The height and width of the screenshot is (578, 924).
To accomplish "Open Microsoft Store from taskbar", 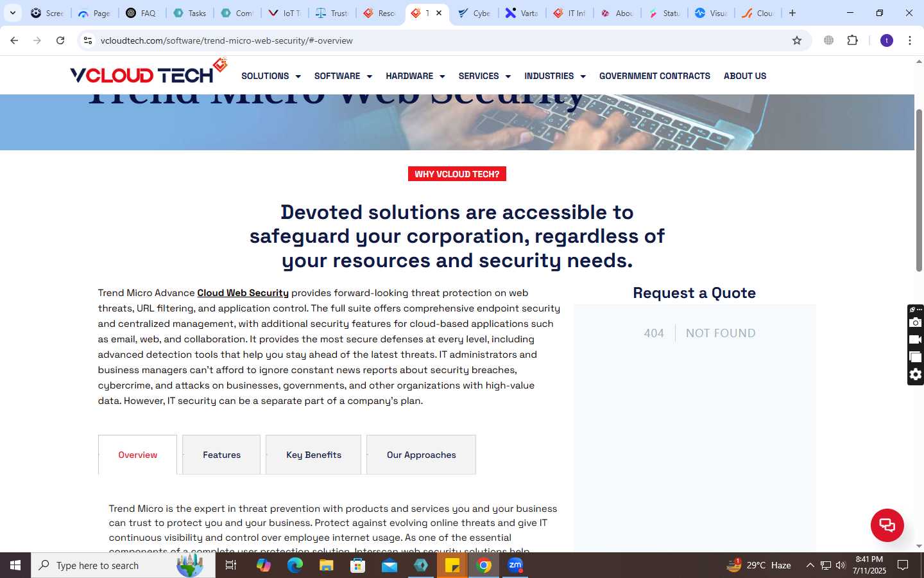I will 357,565.
